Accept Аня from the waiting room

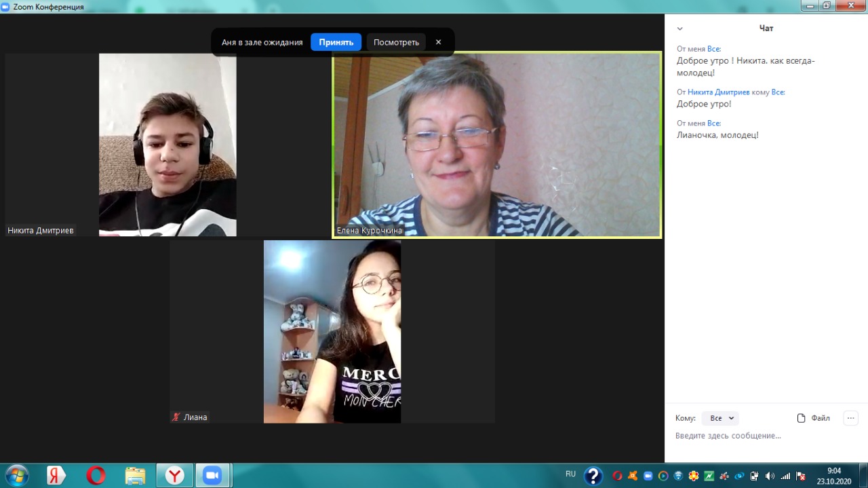[x=336, y=42]
